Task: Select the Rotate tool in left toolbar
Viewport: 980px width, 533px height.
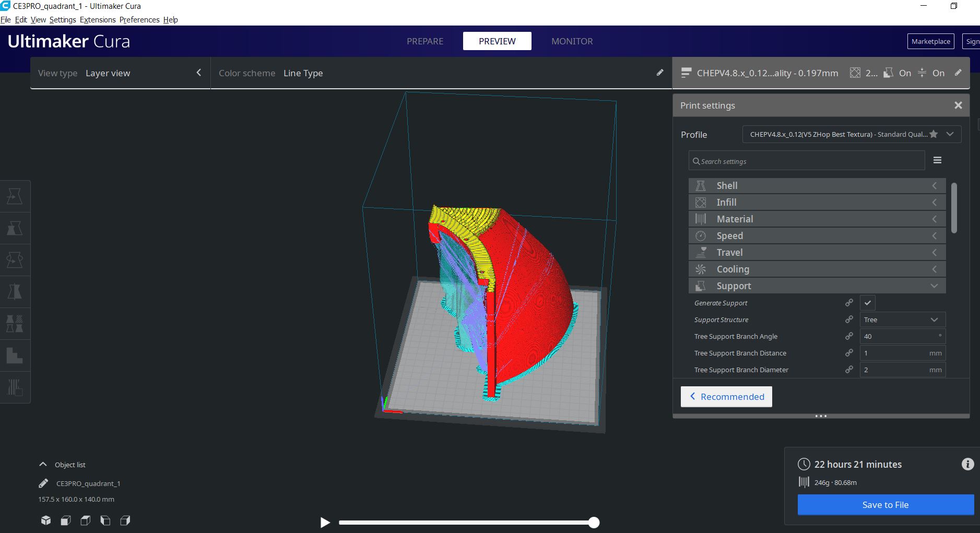Action: 14,260
